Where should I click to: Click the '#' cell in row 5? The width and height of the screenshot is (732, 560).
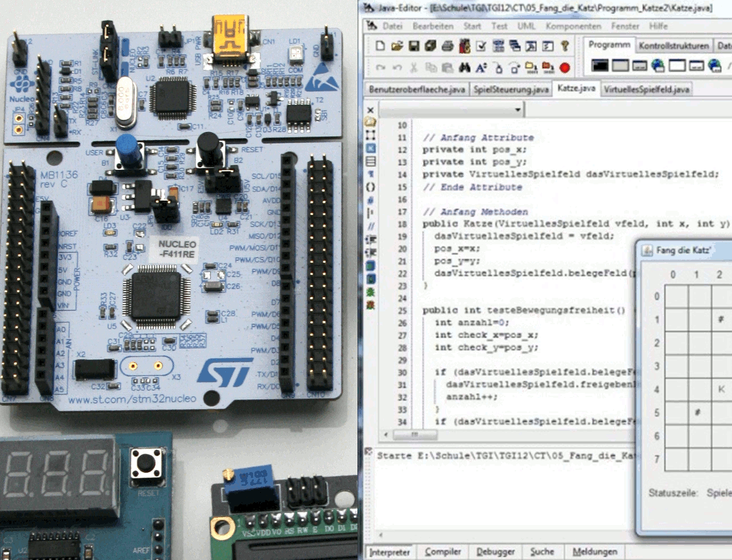tap(699, 413)
